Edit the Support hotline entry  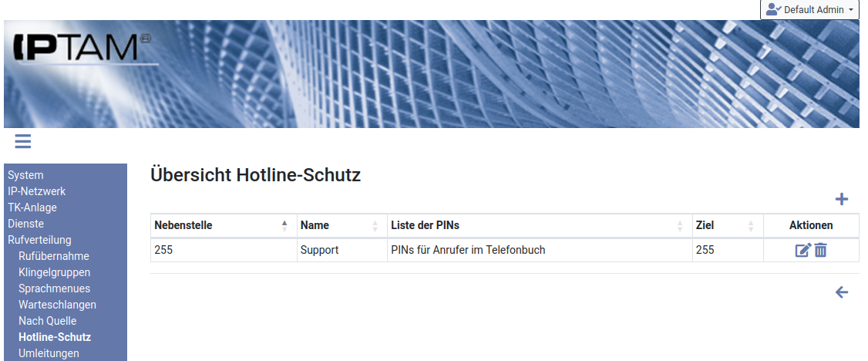(x=802, y=250)
